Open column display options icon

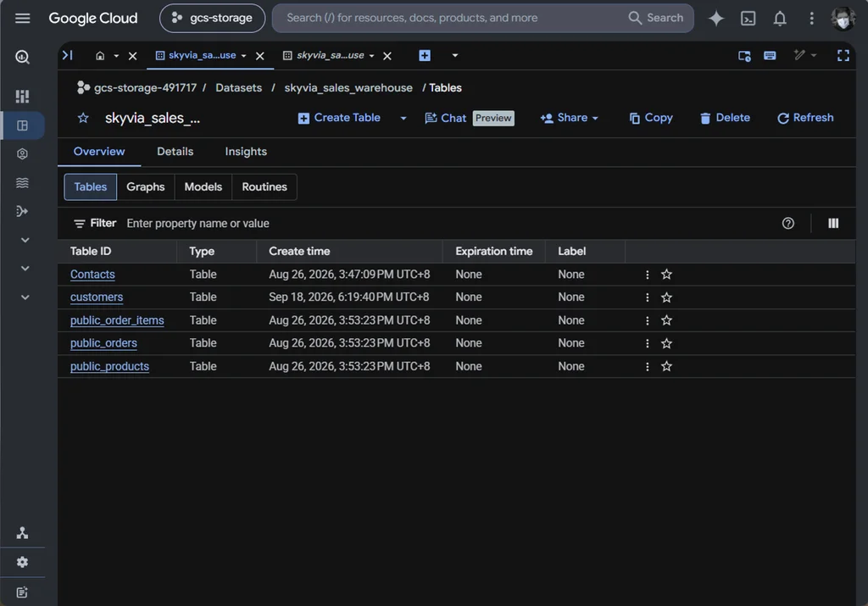coord(833,224)
